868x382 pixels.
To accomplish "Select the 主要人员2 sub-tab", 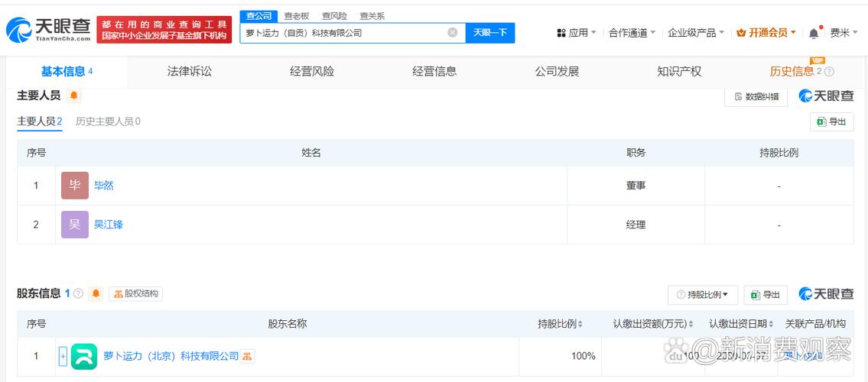I will (x=39, y=121).
